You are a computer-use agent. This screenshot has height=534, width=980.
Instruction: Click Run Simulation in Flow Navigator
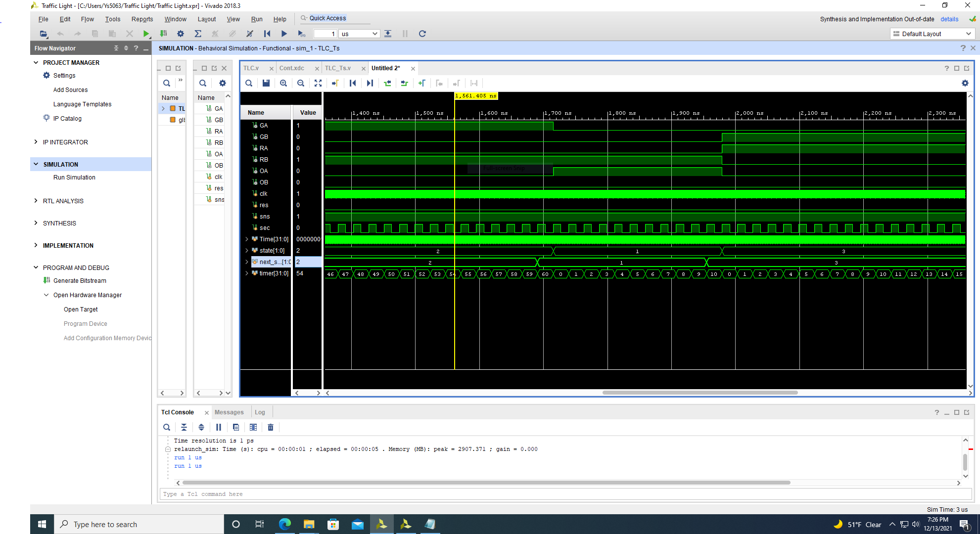click(x=74, y=178)
